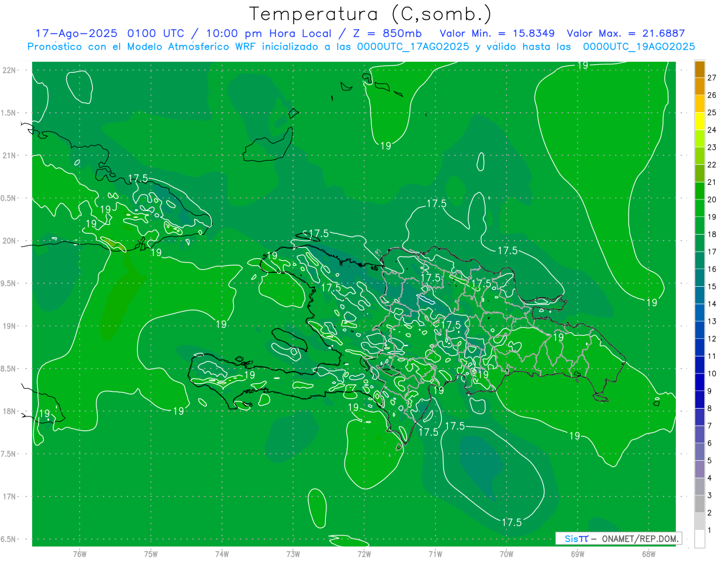Select the "0000UTC_19AGO2025" valid-until text

639,47
